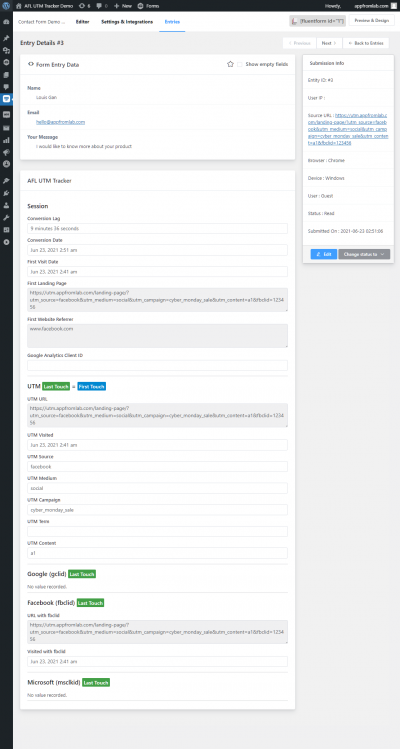Click the Back to Entries button
The image size is (400, 749).
[366, 43]
